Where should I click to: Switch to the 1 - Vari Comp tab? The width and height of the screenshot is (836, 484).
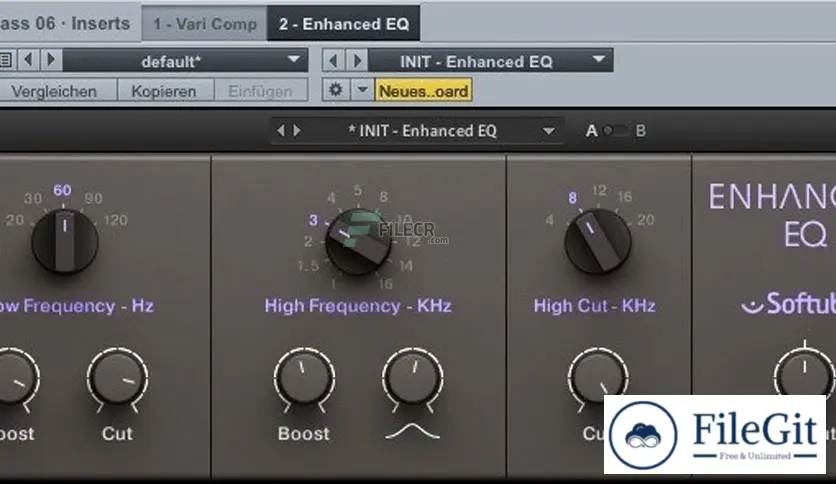(x=205, y=24)
